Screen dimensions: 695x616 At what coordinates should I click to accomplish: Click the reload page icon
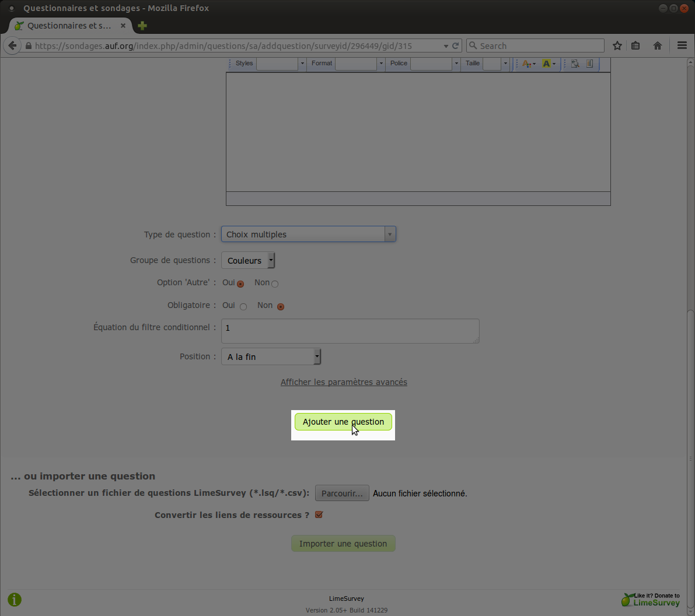(x=455, y=45)
